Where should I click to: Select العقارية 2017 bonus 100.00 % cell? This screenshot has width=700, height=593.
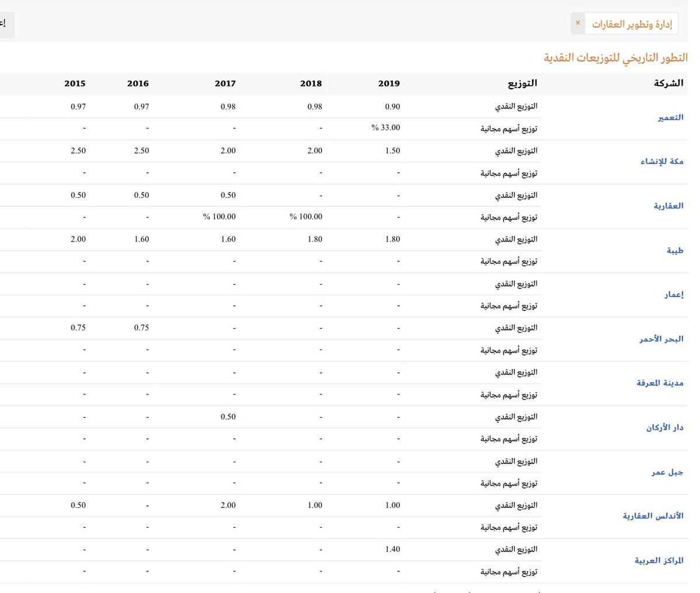tap(220, 217)
